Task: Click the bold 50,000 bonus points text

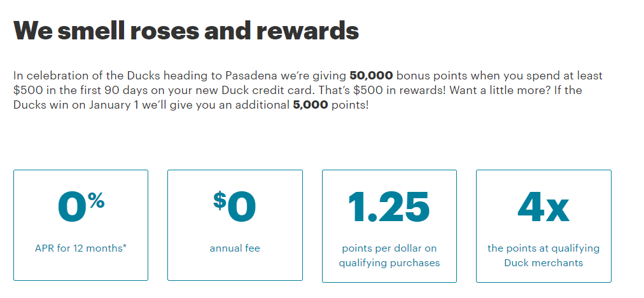Action: click(370, 76)
